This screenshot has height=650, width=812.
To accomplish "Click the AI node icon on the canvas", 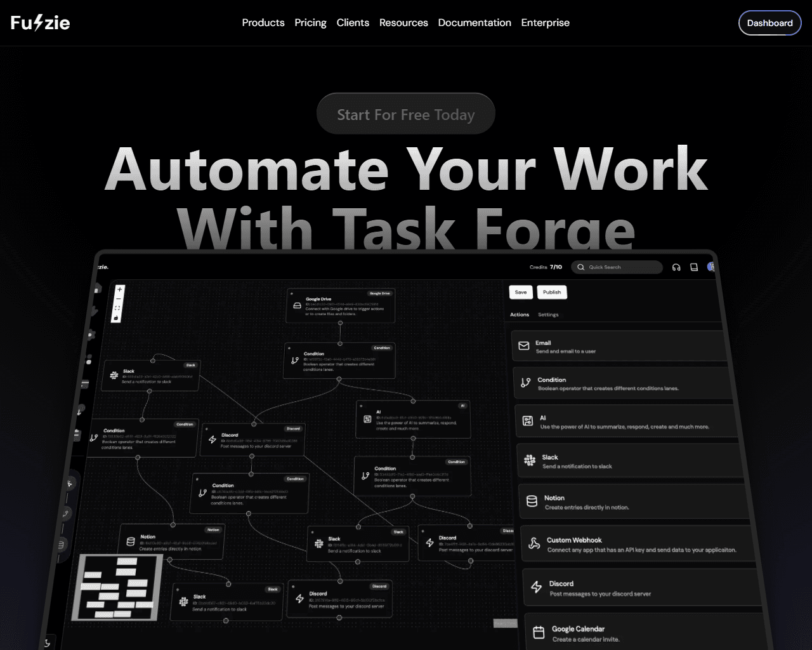I will [x=367, y=419].
